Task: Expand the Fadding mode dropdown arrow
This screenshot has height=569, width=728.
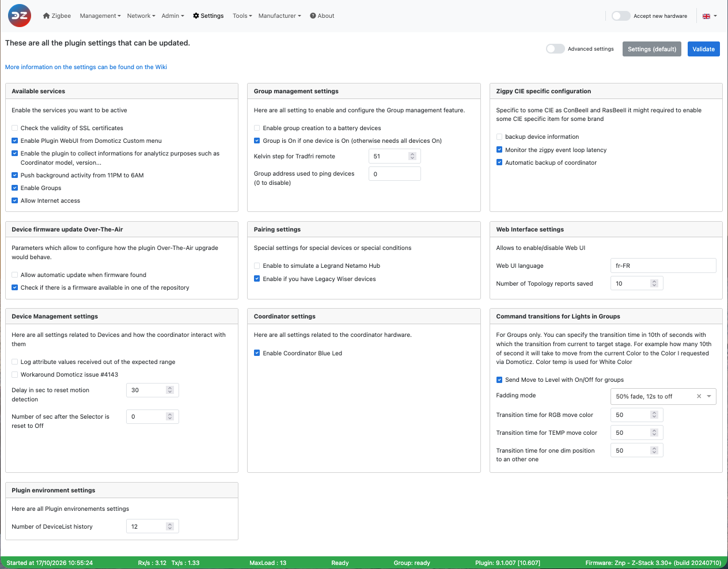Action: pyautogui.click(x=710, y=396)
